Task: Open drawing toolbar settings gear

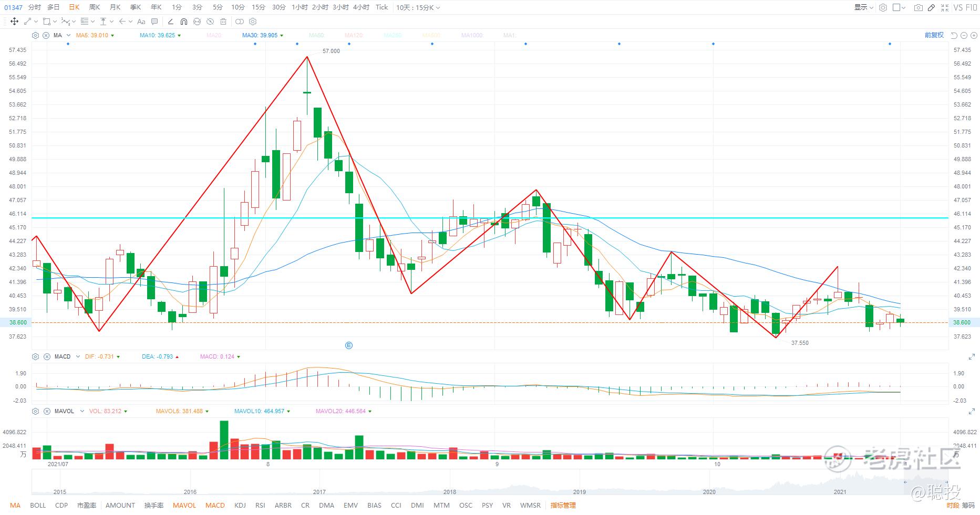Action: [x=253, y=22]
